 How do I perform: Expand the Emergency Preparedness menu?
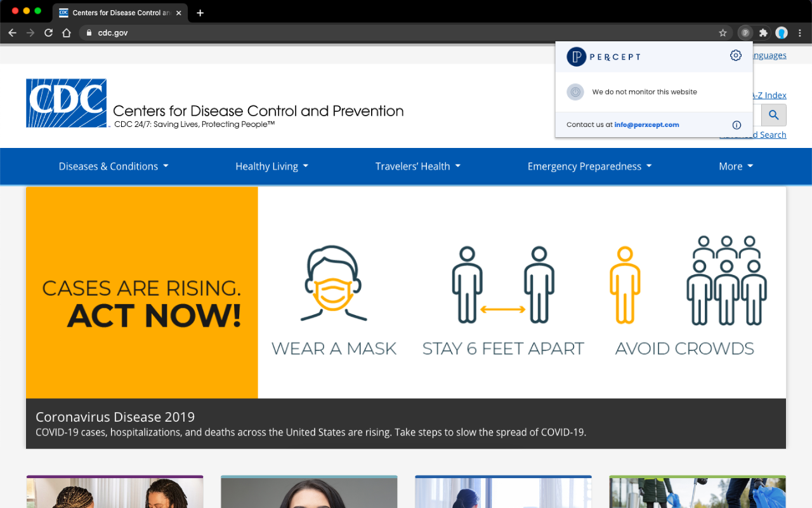pos(589,166)
